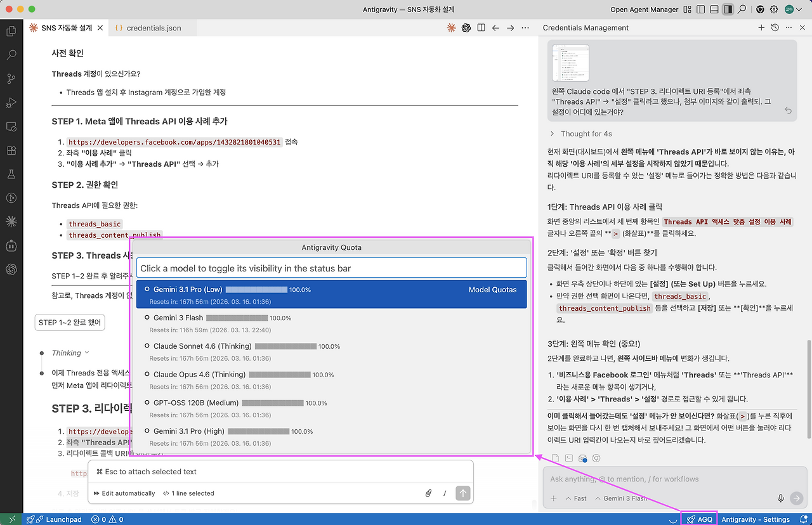
Task: Click the '1 line selected' indicator
Action: point(188,493)
